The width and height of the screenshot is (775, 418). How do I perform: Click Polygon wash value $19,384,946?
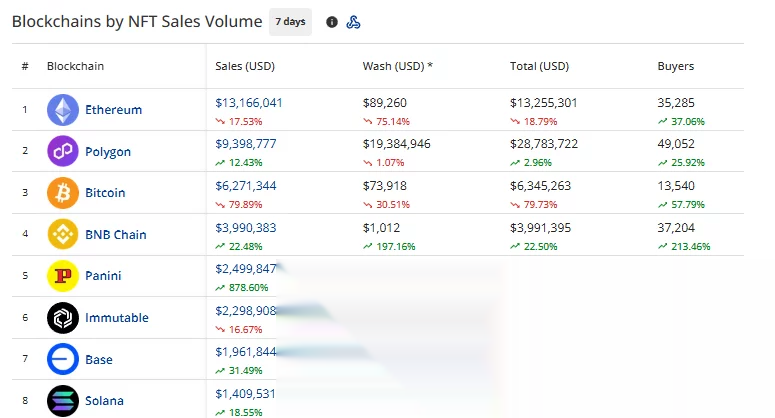(x=396, y=144)
